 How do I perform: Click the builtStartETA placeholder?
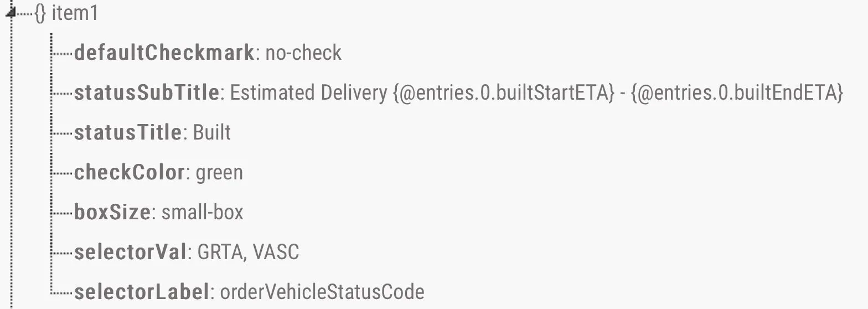click(x=504, y=92)
